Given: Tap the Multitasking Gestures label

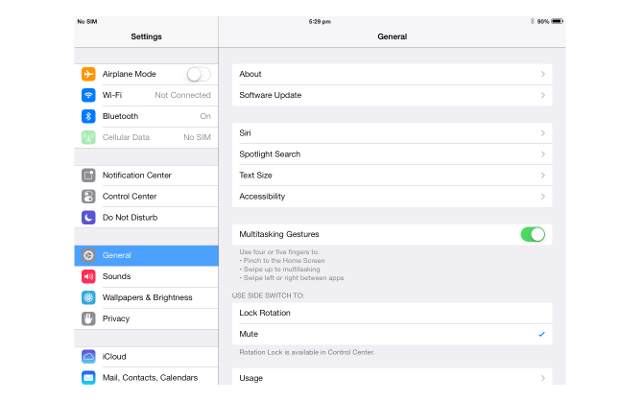Looking at the screenshot, I should pyautogui.click(x=279, y=234).
